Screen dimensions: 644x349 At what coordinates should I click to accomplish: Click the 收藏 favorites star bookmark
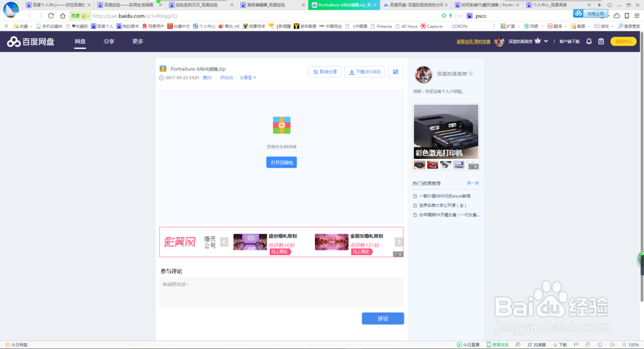click(x=22, y=26)
